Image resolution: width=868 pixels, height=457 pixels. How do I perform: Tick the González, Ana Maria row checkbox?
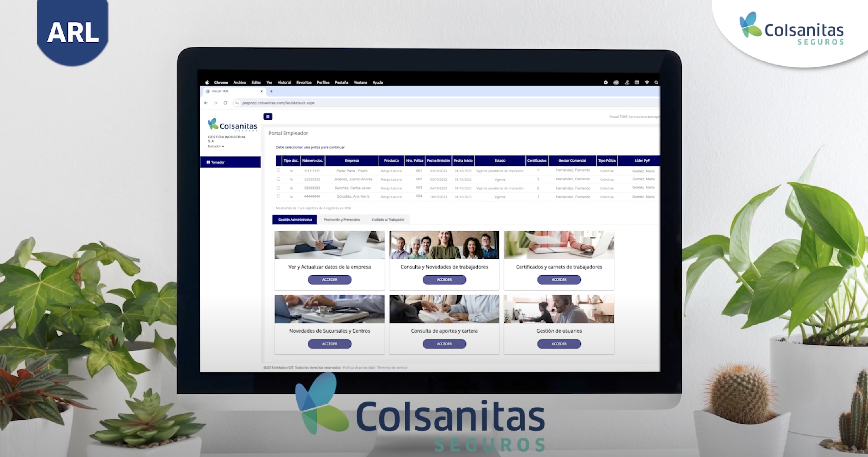tap(278, 196)
